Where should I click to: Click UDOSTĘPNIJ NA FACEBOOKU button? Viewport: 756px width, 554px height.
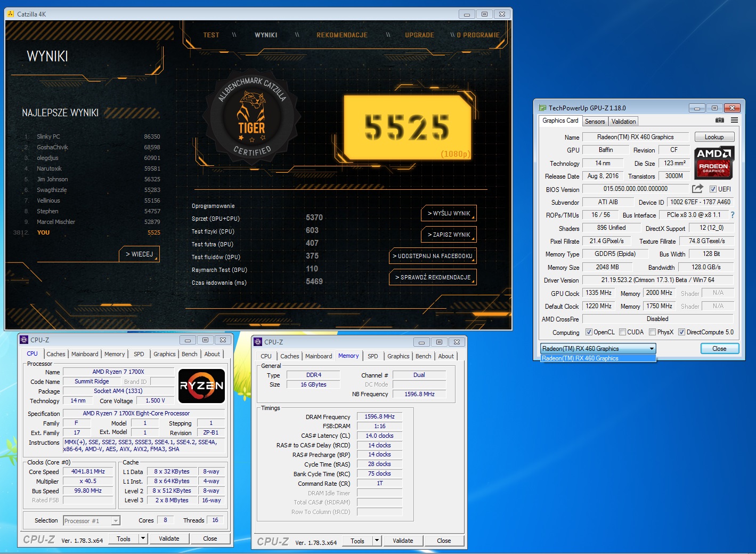(433, 256)
